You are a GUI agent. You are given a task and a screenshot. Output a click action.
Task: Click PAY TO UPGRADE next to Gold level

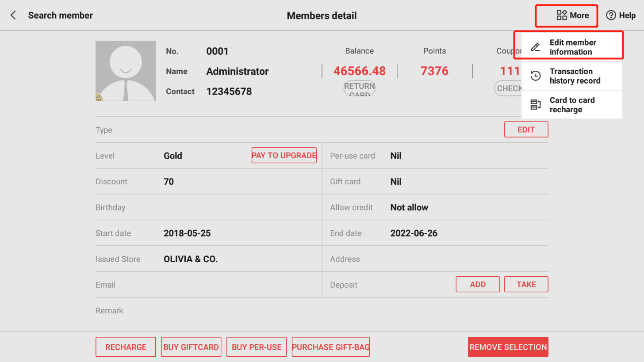pyautogui.click(x=284, y=155)
